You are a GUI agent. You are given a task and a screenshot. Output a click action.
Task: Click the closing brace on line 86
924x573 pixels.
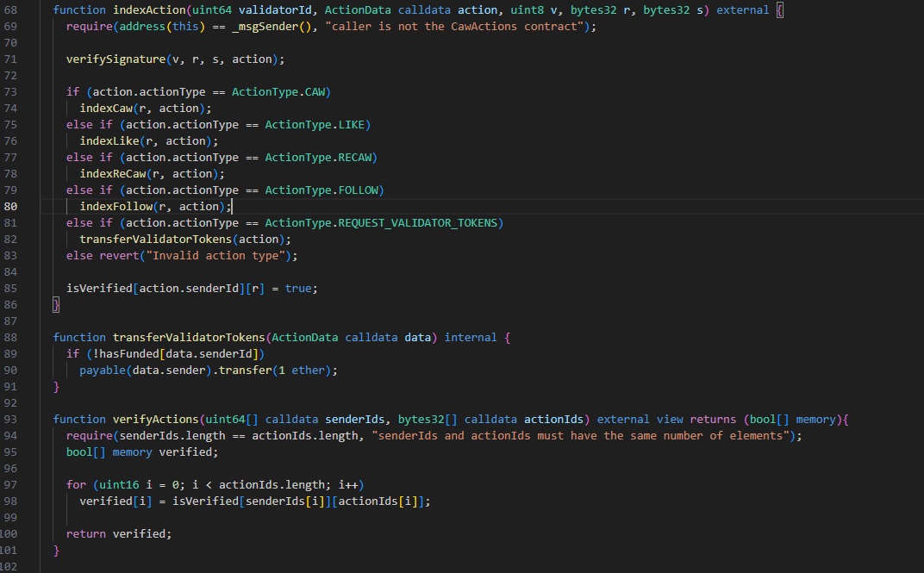tap(56, 304)
